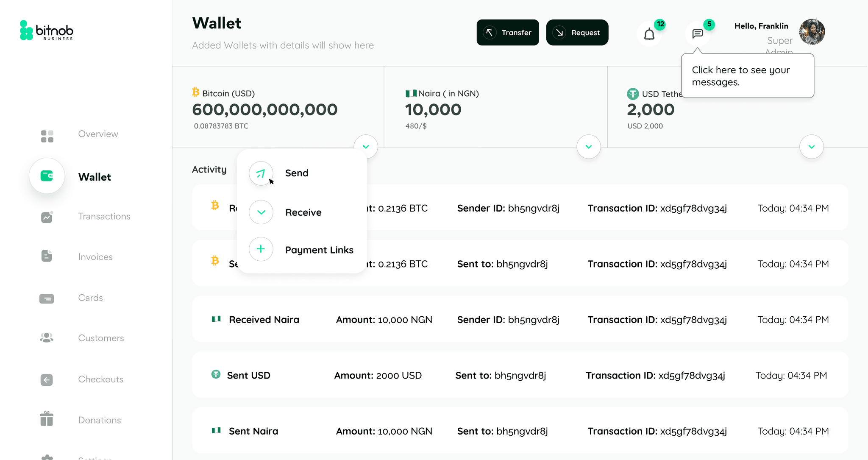The width and height of the screenshot is (868, 460).
Task: Choose Send from the popup menu
Action: [x=296, y=173]
